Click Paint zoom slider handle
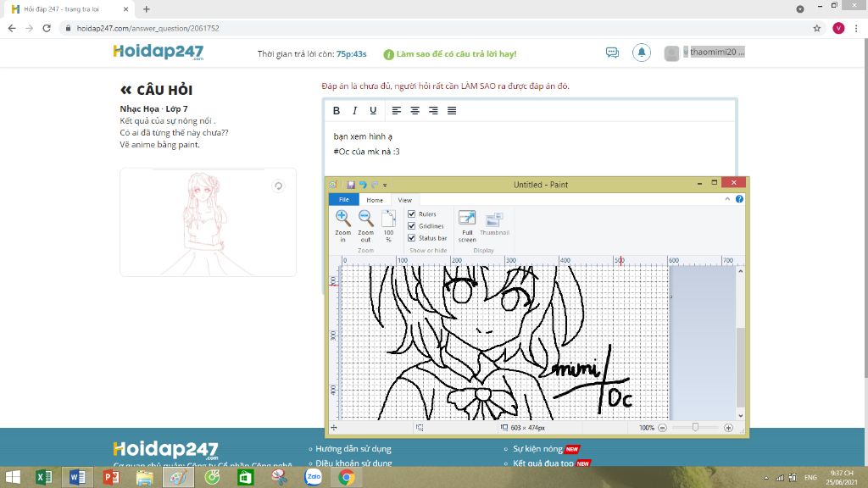 coord(695,427)
